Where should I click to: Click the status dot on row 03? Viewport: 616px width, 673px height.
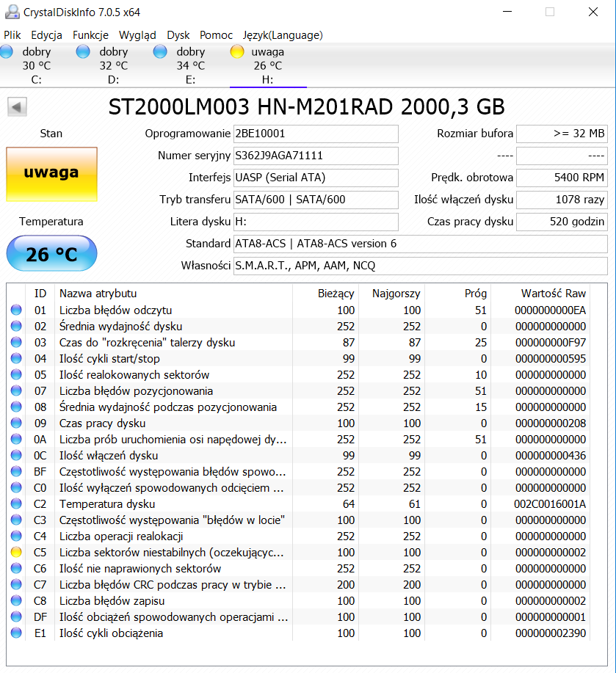click(x=16, y=343)
